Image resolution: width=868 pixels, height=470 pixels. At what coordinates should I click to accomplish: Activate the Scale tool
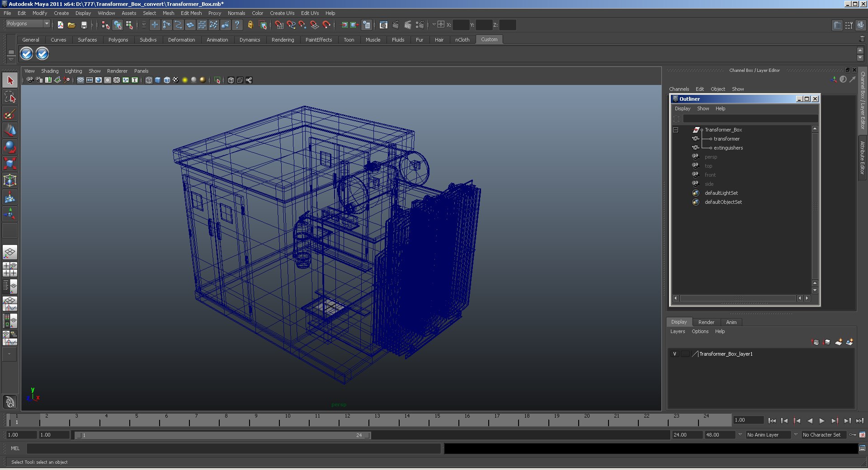(10, 164)
